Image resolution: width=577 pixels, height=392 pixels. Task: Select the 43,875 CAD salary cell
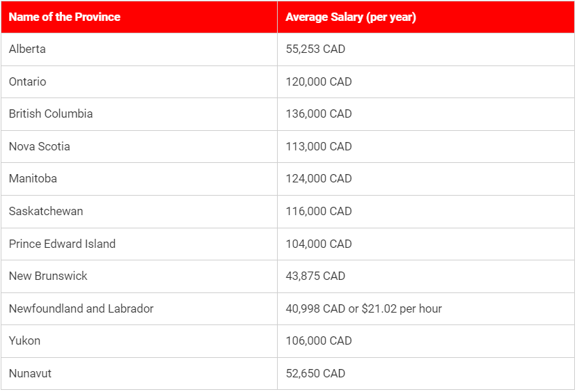[x=315, y=276]
